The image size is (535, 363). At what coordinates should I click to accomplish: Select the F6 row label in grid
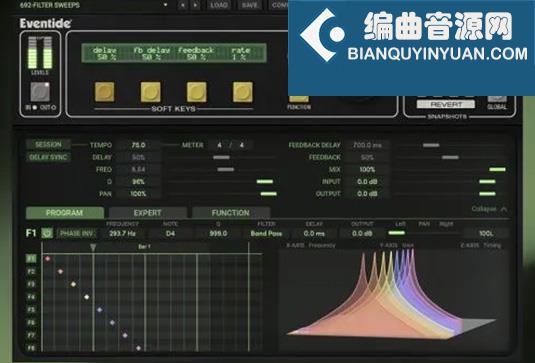coord(31,322)
